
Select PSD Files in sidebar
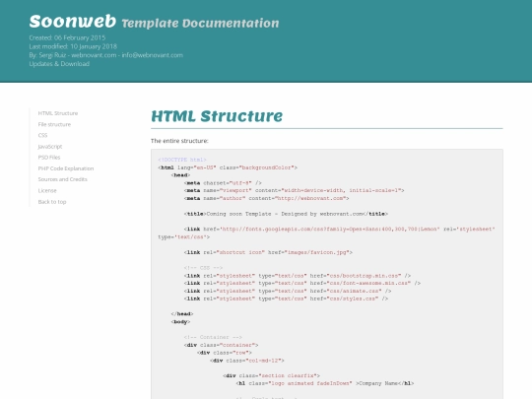click(49, 158)
